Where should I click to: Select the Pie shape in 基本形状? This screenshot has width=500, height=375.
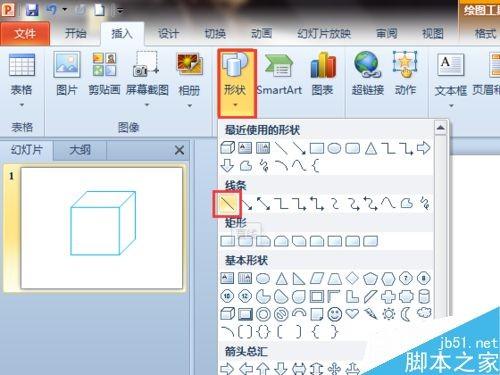coord(263,296)
